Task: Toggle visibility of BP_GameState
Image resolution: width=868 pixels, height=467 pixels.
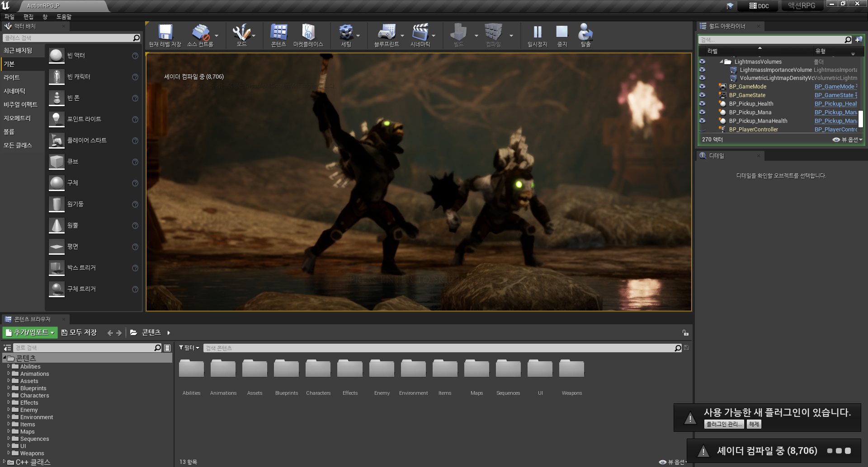Action: point(702,95)
